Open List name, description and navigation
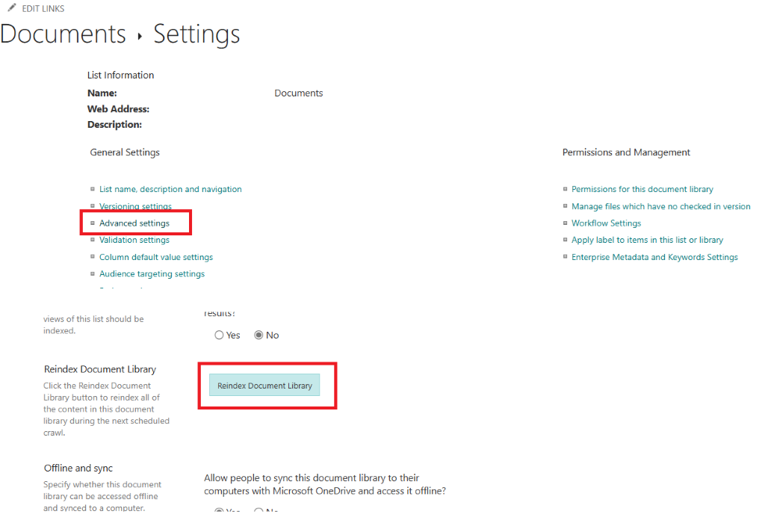This screenshot has height=532, width=765. pyautogui.click(x=170, y=189)
